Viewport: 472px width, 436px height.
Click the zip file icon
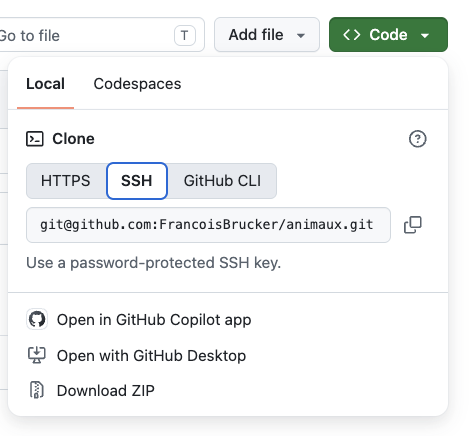click(x=36, y=390)
